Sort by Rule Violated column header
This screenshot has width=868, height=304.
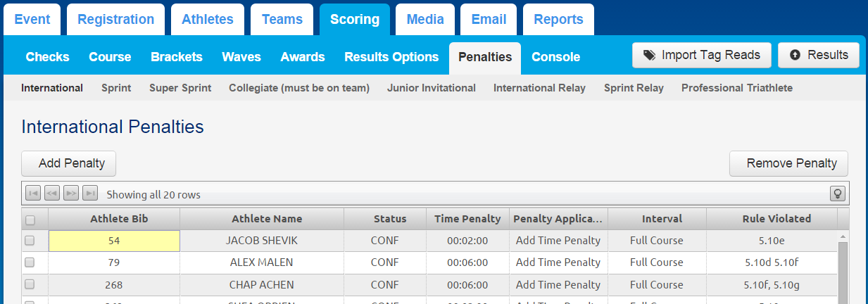776,219
